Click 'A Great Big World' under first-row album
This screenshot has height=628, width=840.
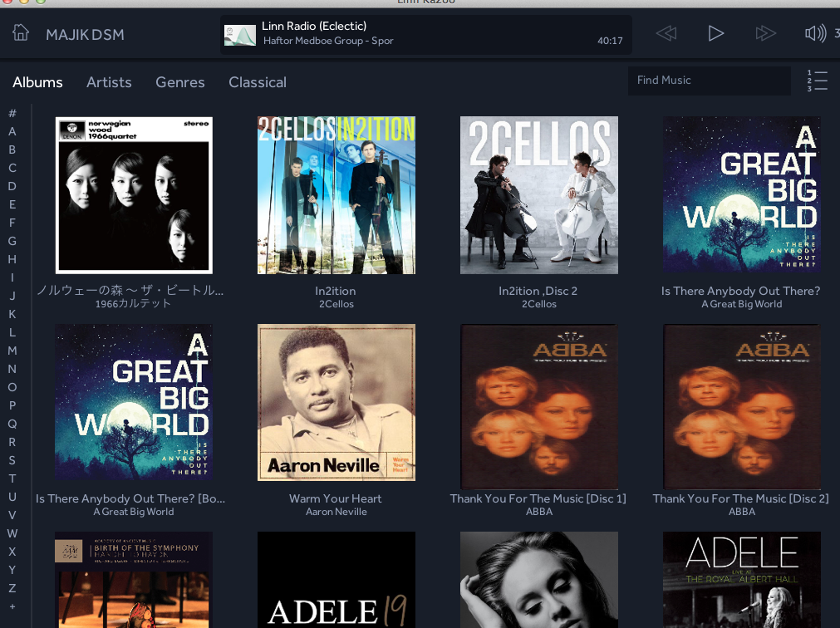tap(741, 304)
